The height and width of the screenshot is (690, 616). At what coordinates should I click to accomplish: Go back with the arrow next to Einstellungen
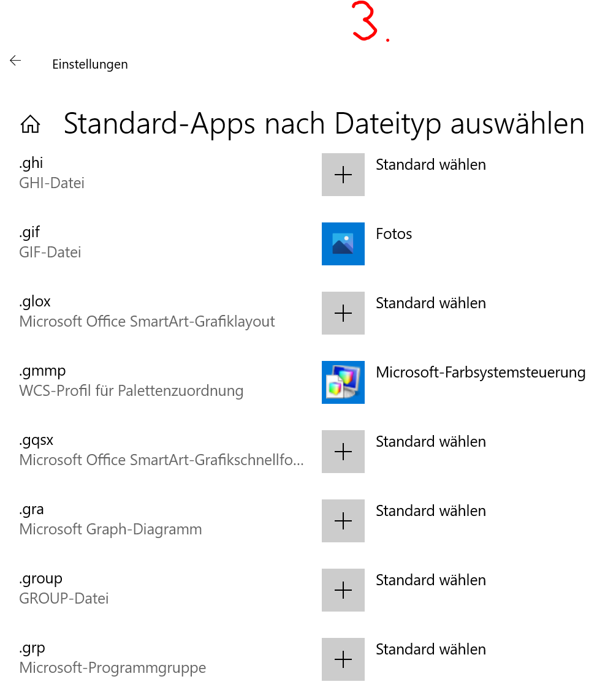[15, 61]
